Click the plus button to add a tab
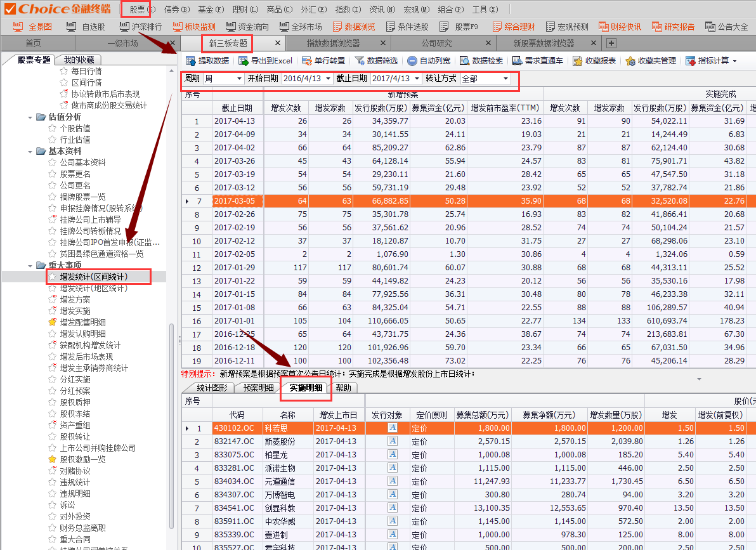 click(x=611, y=43)
